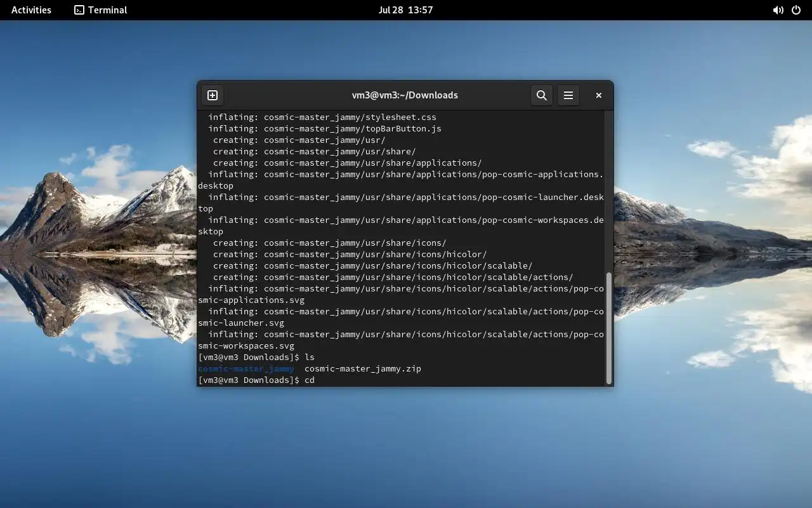Click the line creating cosmic-master_jammy/usr/share/
812x508 pixels.
(x=315, y=152)
